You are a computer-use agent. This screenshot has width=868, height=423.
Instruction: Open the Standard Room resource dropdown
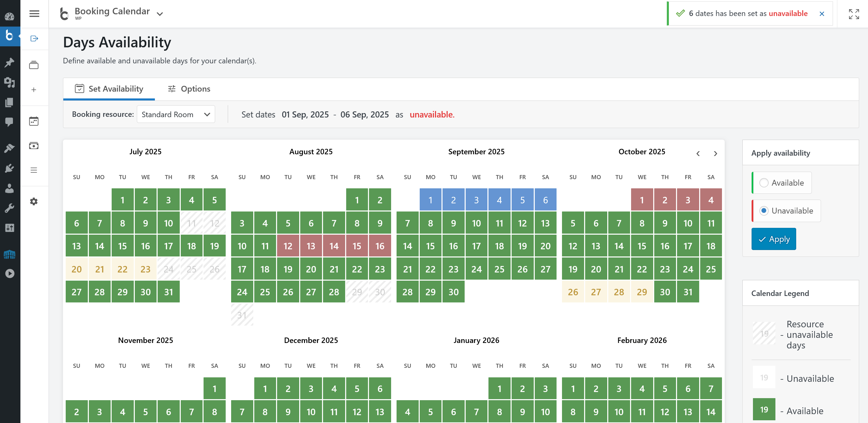[x=176, y=114]
